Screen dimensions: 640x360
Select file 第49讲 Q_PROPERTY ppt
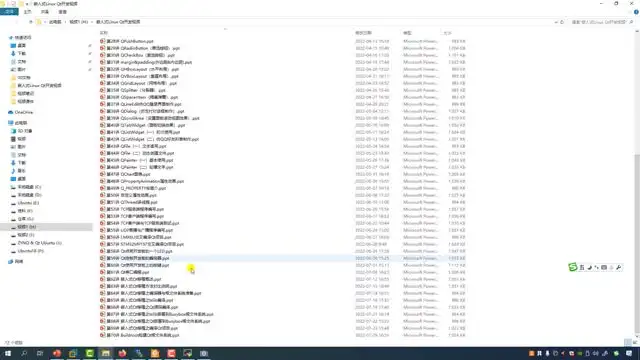[x=136, y=188]
